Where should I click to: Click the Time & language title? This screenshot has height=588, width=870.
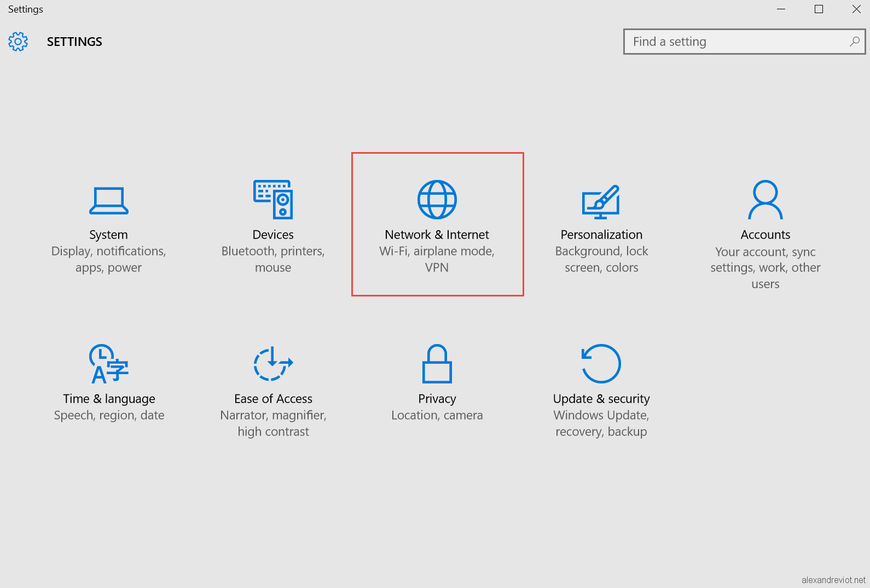(x=109, y=399)
